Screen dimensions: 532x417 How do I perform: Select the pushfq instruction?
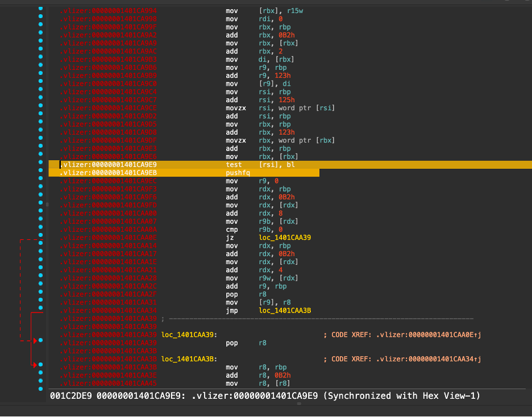click(x=238, y=173)
